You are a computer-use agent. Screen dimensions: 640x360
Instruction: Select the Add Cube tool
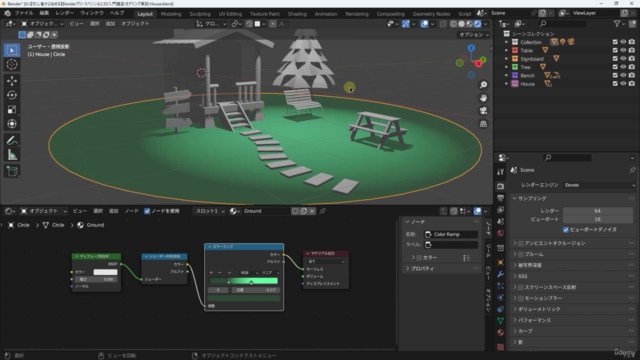pos(12,171)
